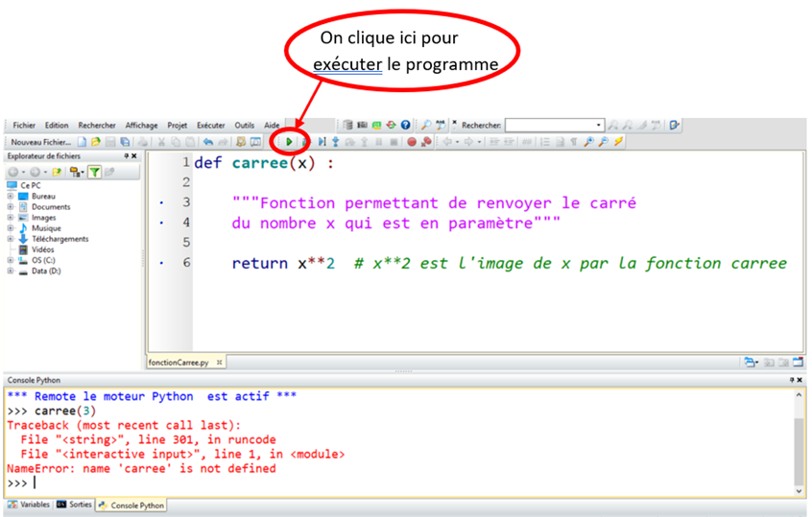The image size is (812, 517).
Task: Open the Exécuter menu
Action: (x=210, y=125)
